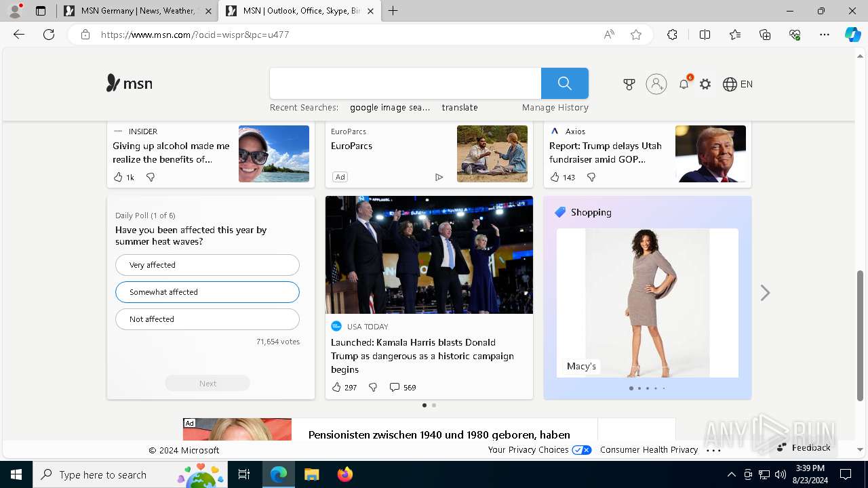Click the Feedback button
The image size is (868, 488).
(804, 447)
